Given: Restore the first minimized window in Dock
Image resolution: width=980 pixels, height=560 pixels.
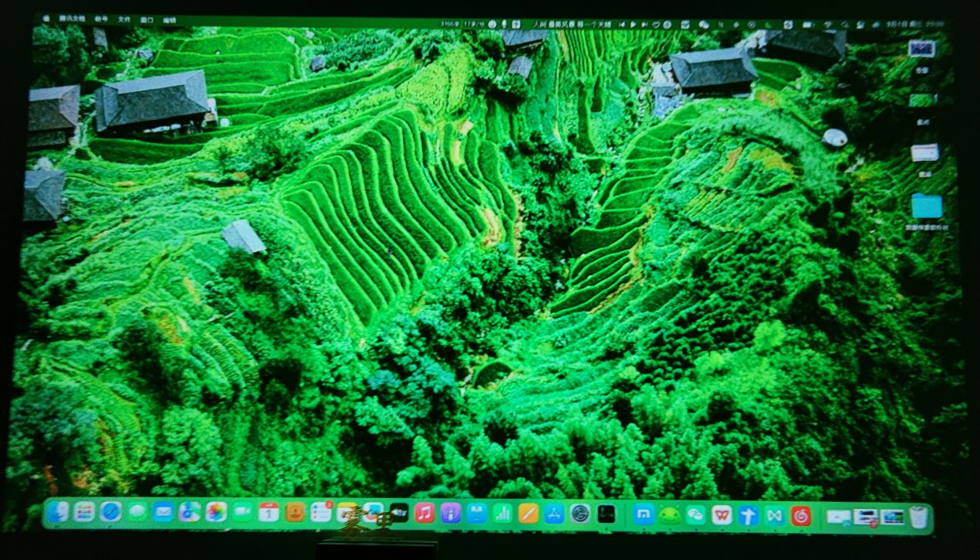Looking at the screenshot, I should (838, 516).
